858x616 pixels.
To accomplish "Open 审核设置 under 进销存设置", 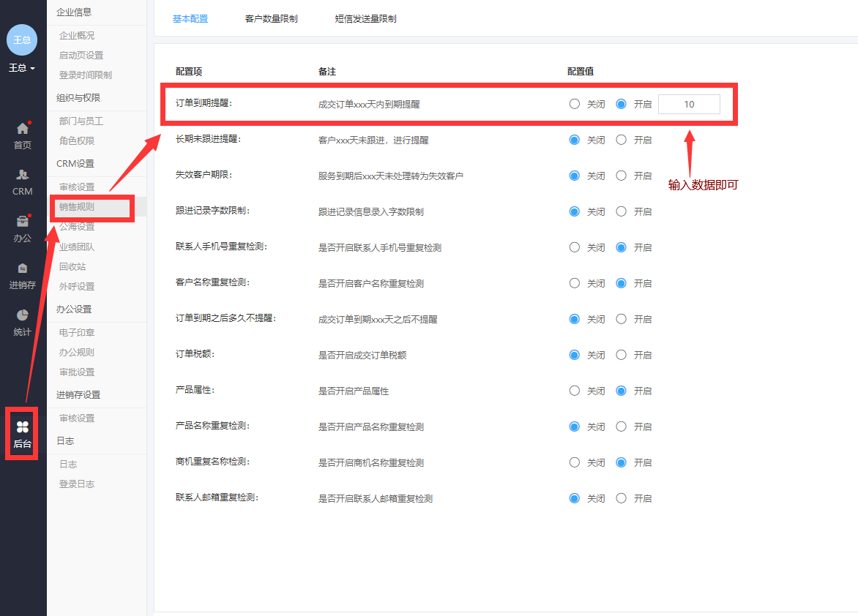I will pyautogui.click(x=77, y=418).
